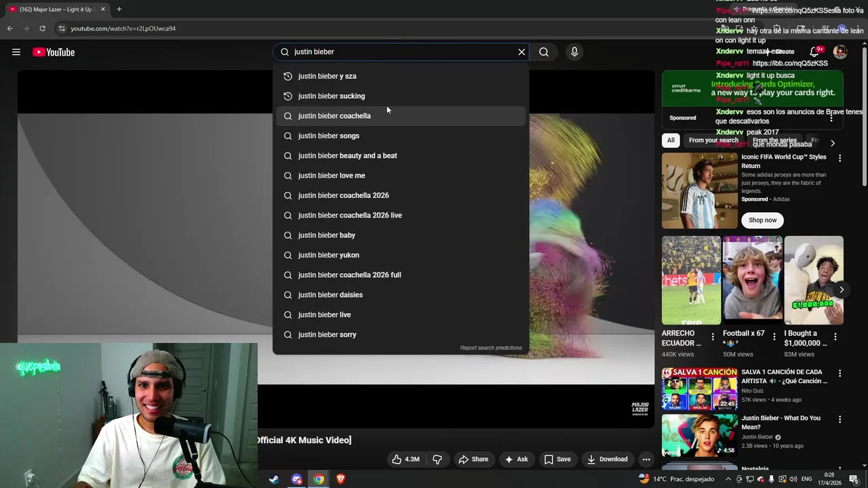Open the weather widget showing 14°C

pos(677,479)
